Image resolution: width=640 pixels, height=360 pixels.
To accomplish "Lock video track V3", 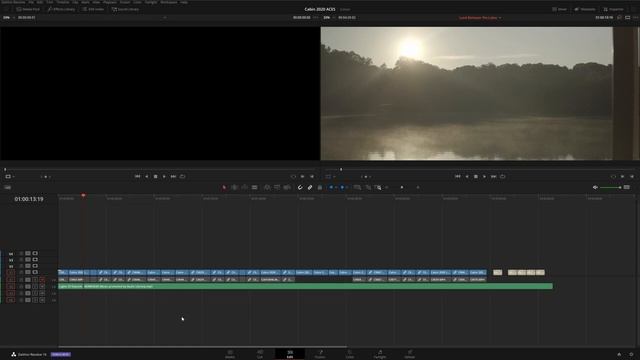I will pyautogui.click(x=21, y=260).
